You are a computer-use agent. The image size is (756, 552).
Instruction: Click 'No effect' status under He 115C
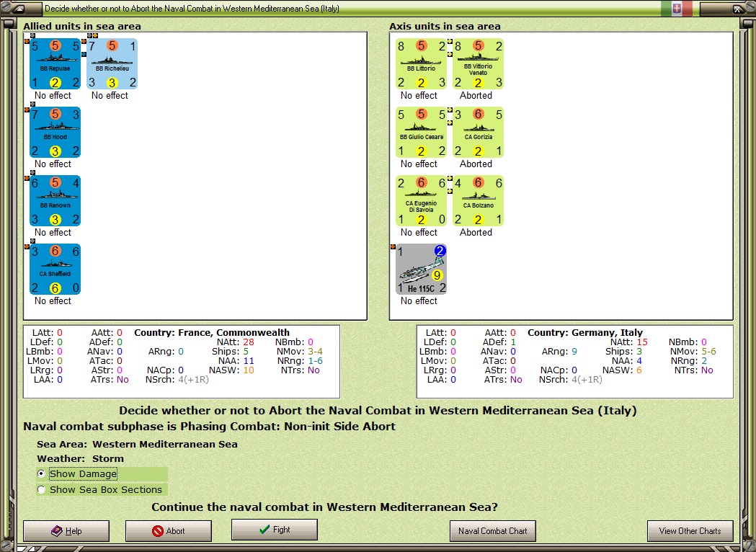(419, 301)
